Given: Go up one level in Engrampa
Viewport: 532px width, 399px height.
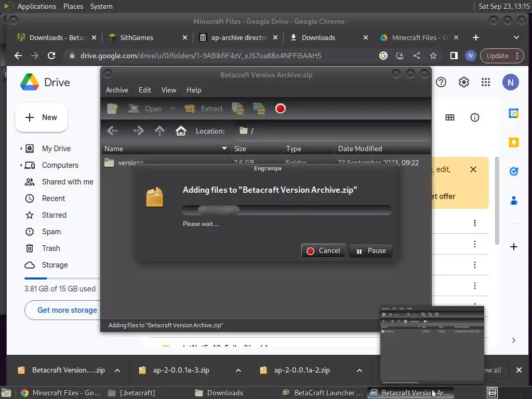Looking at the screenshot, I should click(x=159, y=130).
